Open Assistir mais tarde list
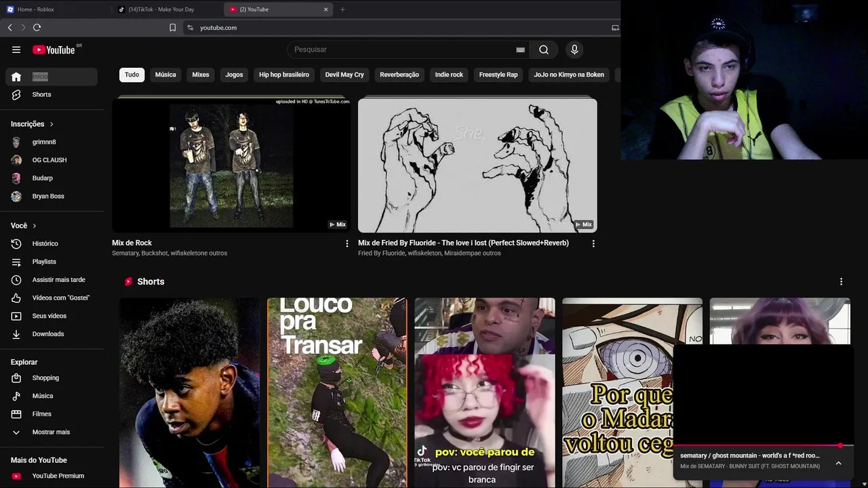This screenshot has width=868, height=488. point(52,279)
